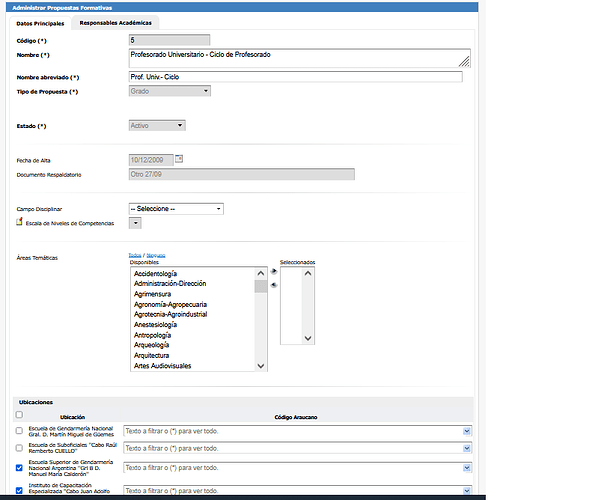Viewport: 613px width, 500px height.
Task: Expand the Campo Disciplinar select list
Action: point(176,209)
